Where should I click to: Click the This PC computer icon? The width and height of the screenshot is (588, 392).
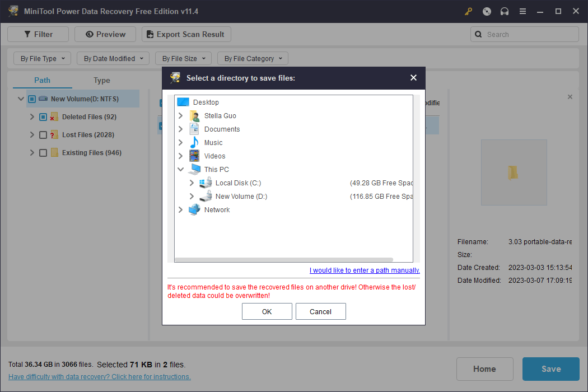(194, 169)
